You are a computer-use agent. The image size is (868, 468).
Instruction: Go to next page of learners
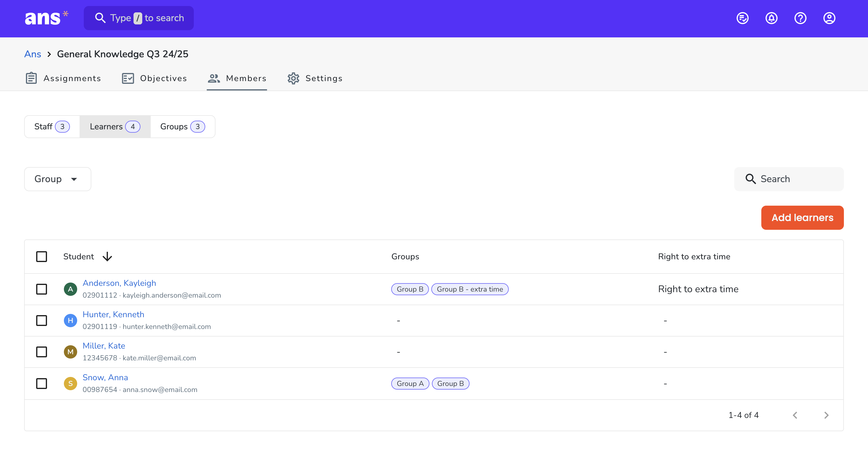click(826, 415)
